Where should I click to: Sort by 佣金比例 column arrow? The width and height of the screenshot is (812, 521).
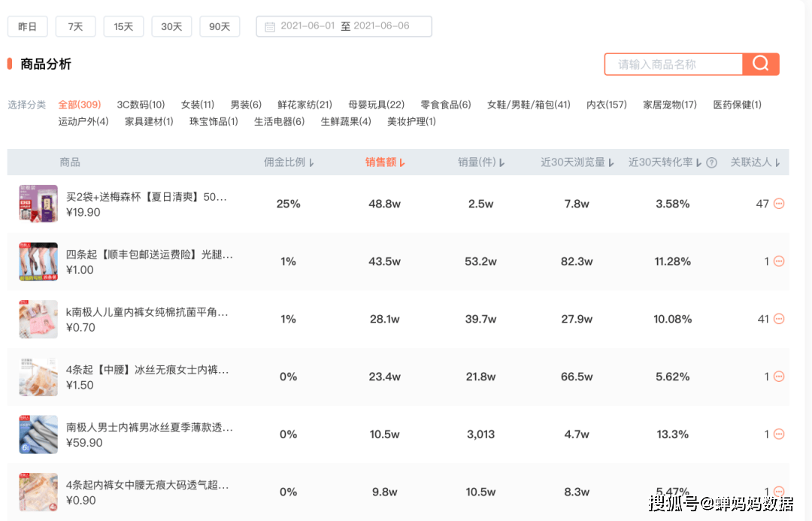click(311, 162)
